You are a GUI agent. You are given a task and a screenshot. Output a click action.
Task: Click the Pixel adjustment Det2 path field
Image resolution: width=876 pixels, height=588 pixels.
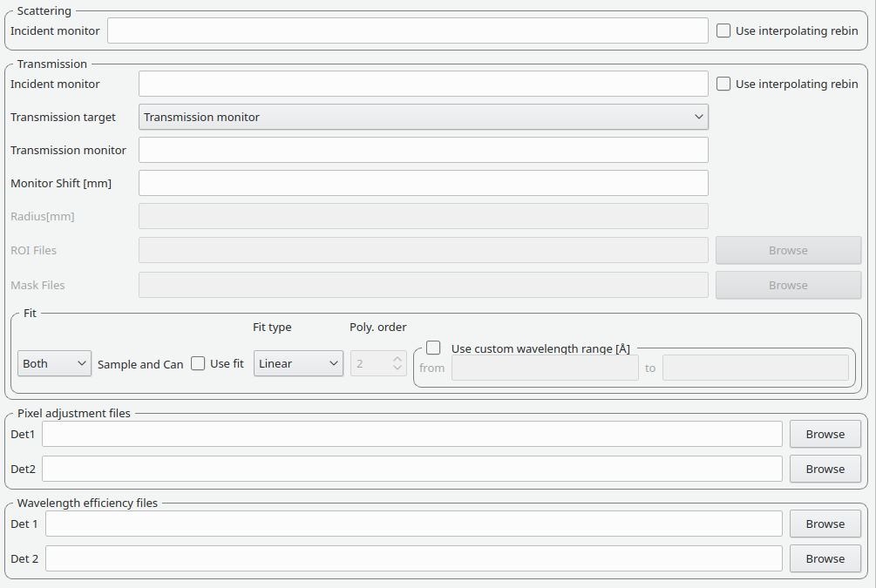coord(411,469)
